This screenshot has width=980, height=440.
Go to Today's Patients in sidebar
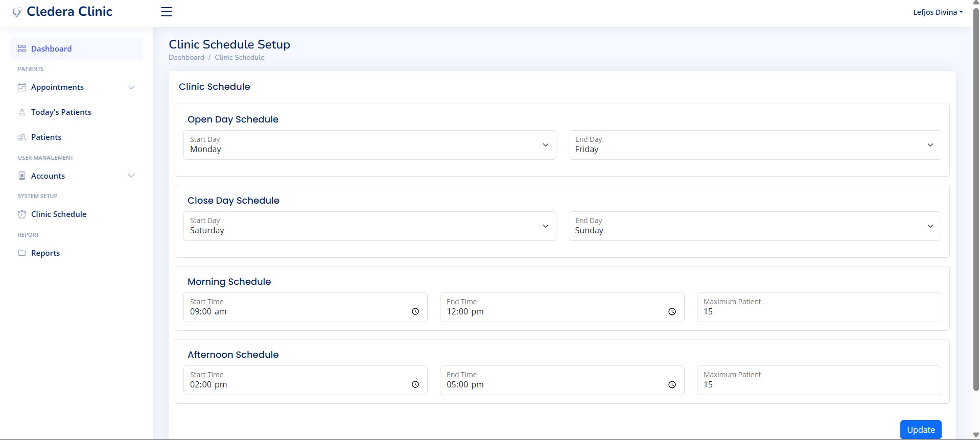pyautogui.click(x=61, y=112)
